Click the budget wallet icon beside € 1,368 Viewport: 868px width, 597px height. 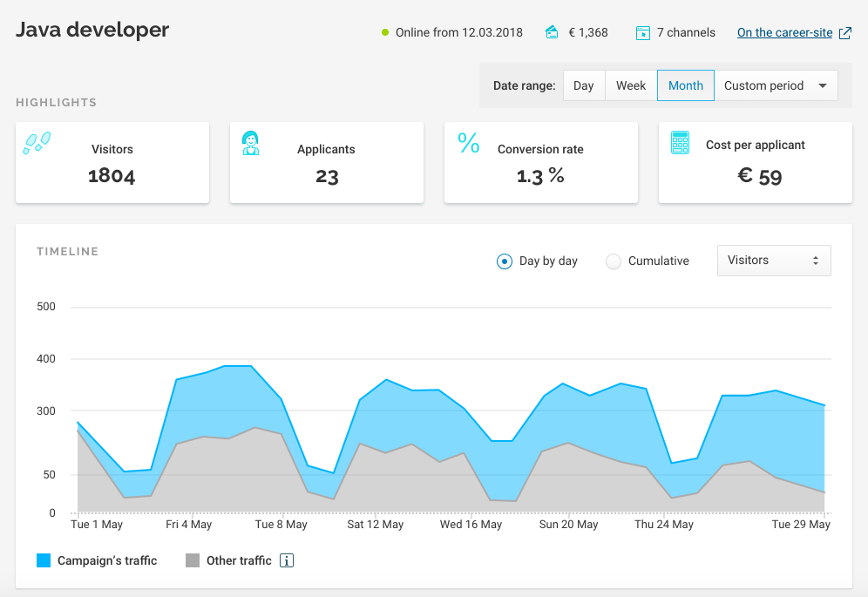pos(552,33)
